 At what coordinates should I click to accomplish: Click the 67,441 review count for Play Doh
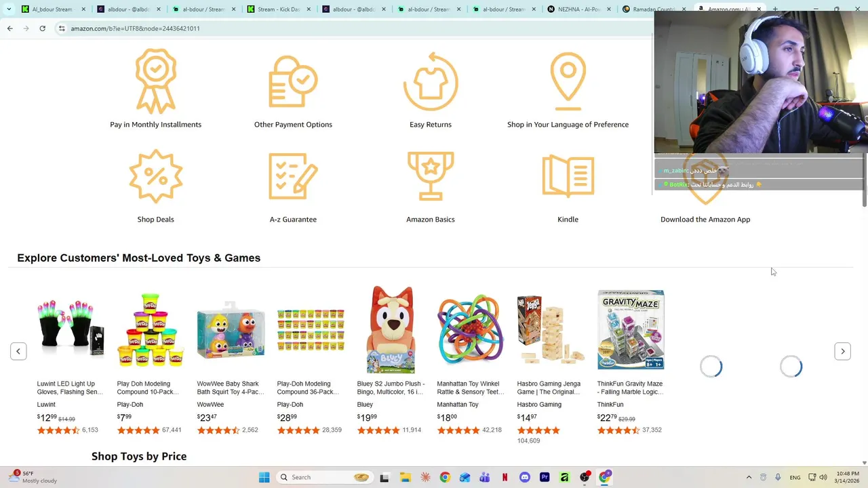[172, 430]
